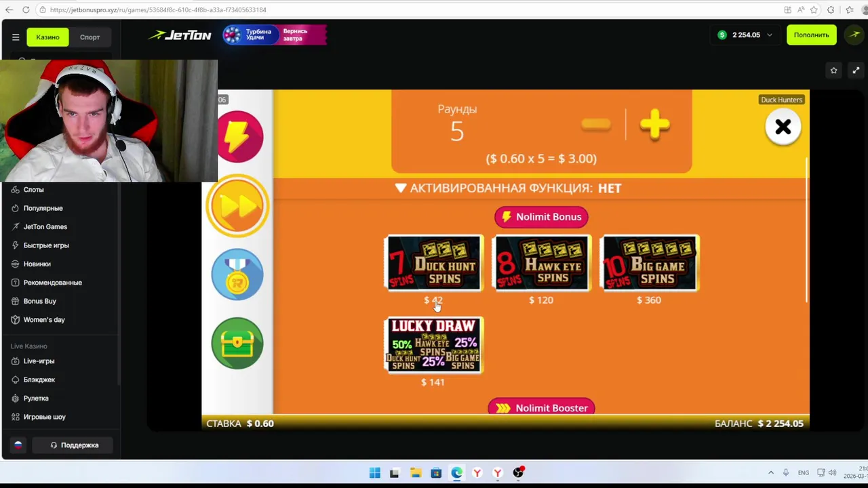868x488 pixels.
Task: Click the browser address bar URL
Action: 158,10
